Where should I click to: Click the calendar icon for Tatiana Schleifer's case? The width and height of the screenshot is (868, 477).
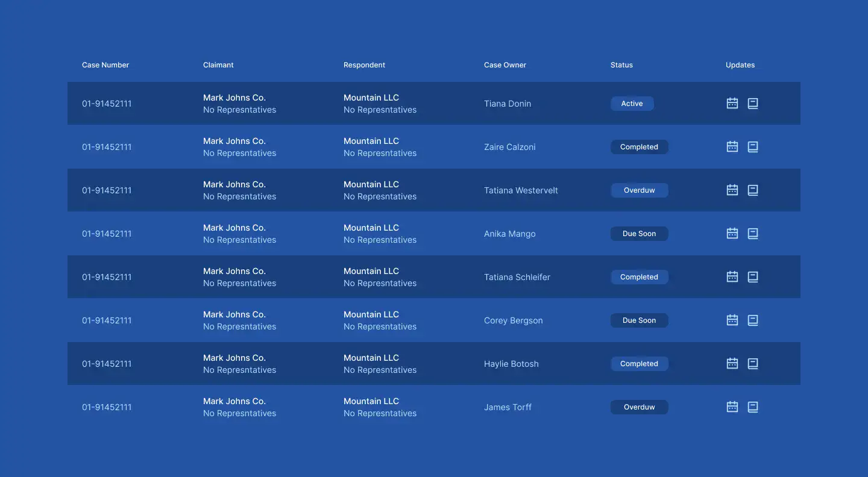(x=732, y=276)
